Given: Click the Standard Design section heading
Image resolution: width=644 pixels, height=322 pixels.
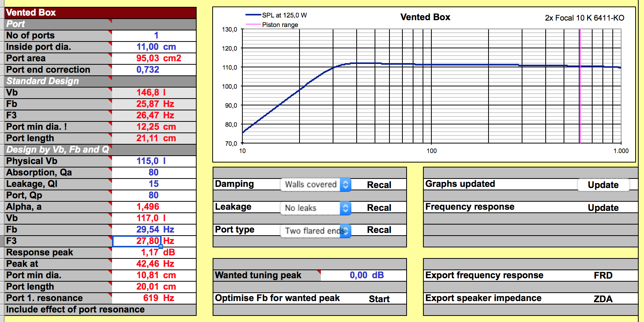Looking at the screenshot, I should [101, 81].
